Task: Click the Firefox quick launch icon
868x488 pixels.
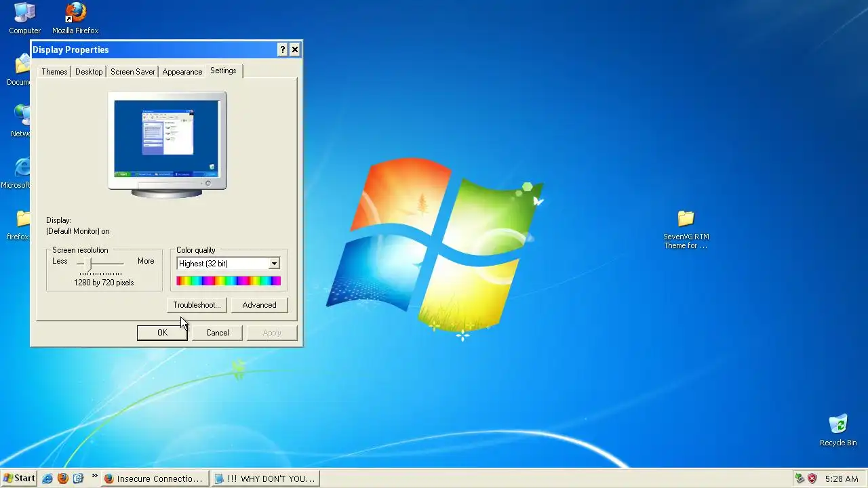Action: [x=63, y=479]
